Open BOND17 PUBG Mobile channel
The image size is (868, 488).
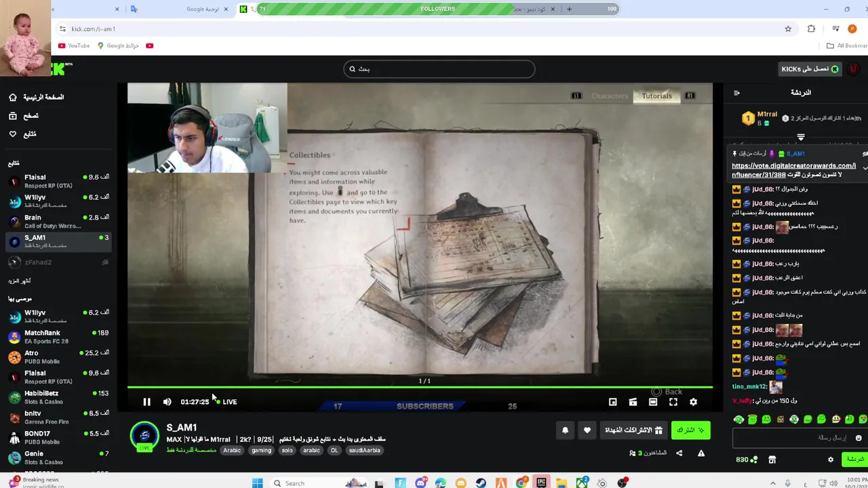tap(58, 437)
